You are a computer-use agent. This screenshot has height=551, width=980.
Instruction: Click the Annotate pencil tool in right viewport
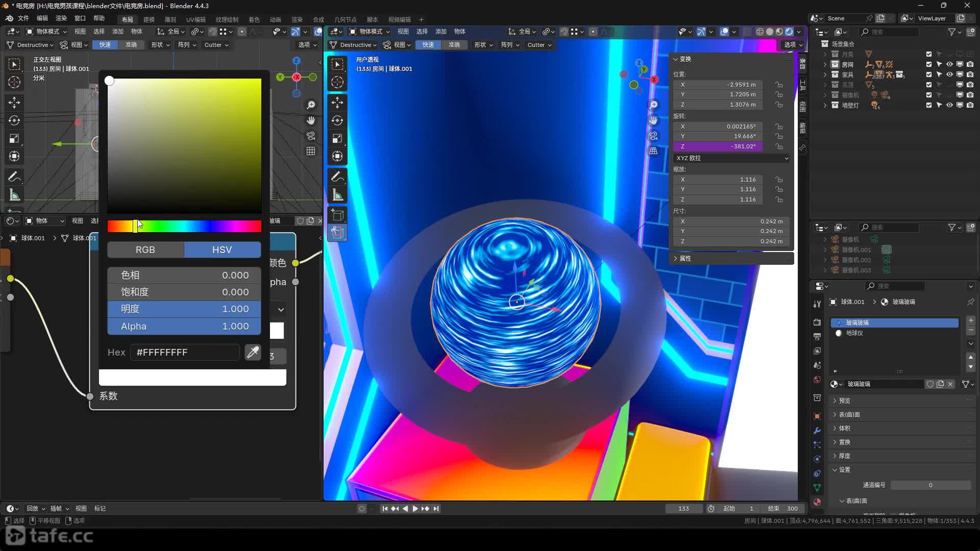coord(337,177)
